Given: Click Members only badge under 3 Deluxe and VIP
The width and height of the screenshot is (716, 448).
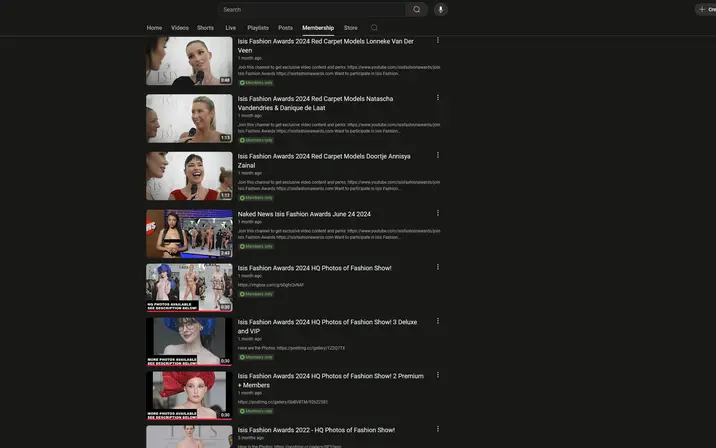Looking at the screenshot, I should (256, 357).
